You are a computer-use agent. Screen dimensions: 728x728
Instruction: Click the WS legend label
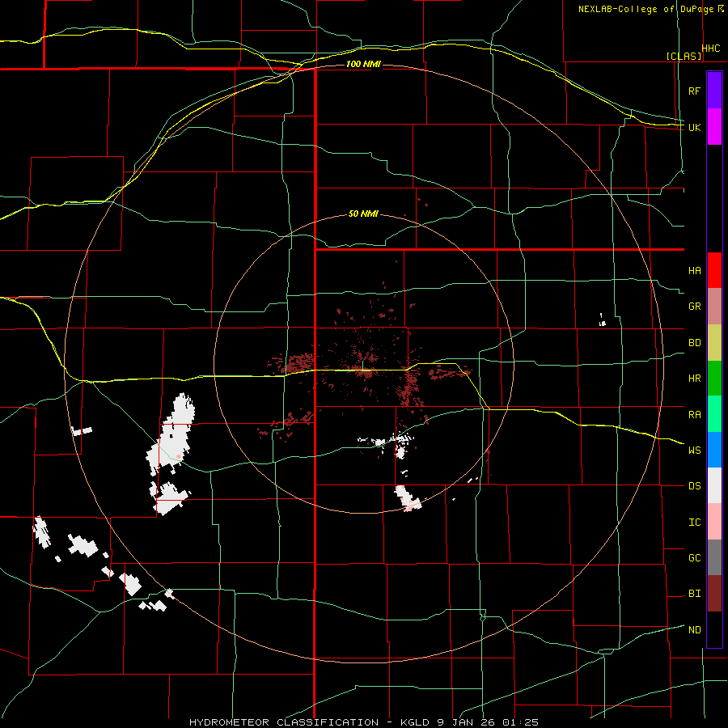694,451
